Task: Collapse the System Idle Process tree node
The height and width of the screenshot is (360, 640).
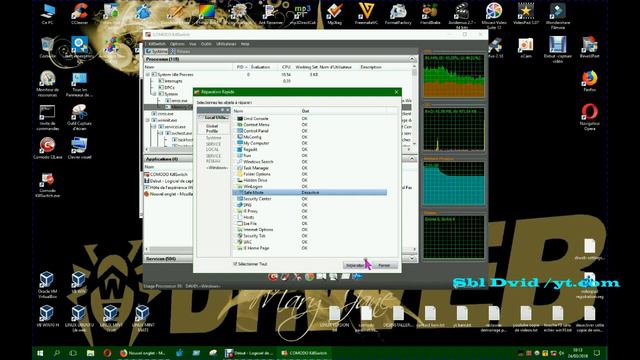Action: (x=148, y=75)
